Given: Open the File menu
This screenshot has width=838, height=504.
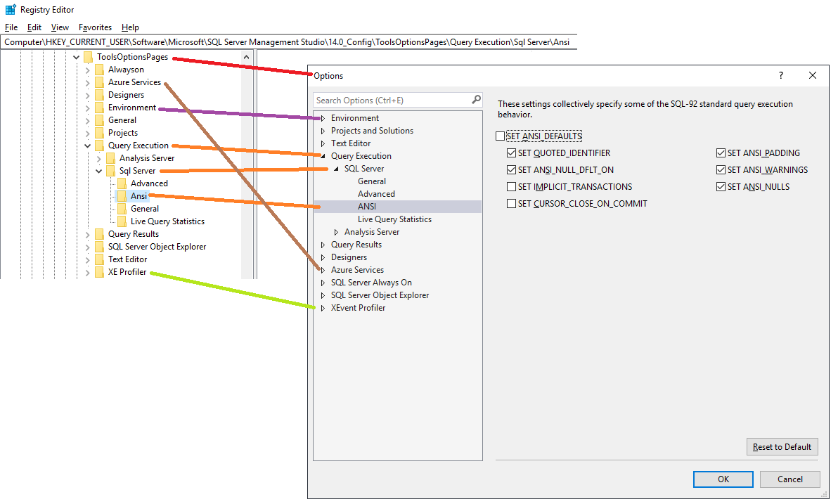Looking at the screenshot, I should 11,27.
